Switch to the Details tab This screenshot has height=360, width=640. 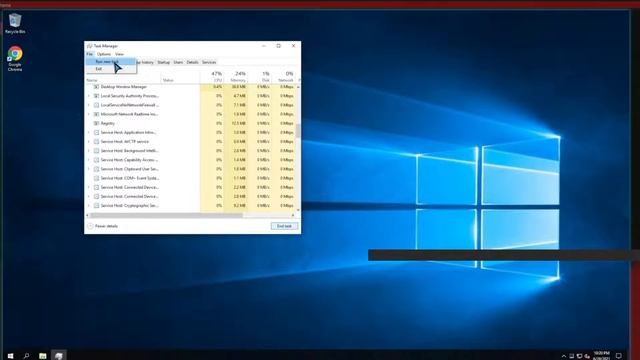[192, 62]
